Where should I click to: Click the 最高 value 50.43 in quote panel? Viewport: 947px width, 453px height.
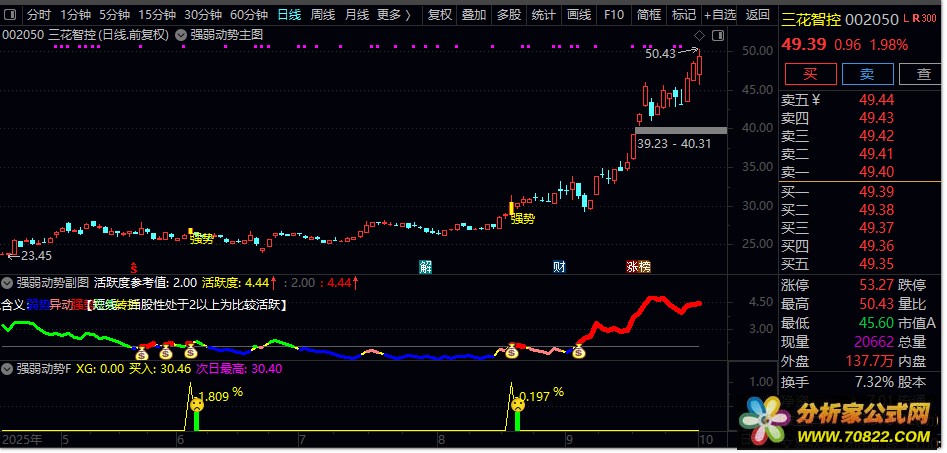tap(876, 304)
